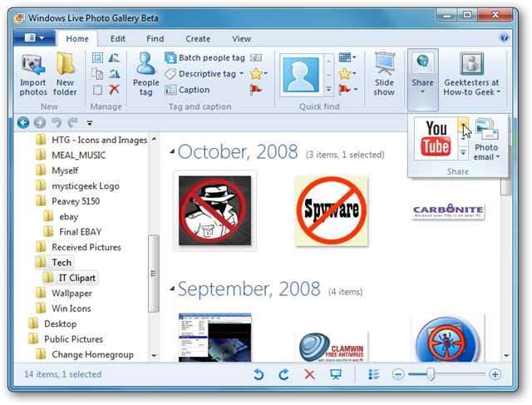Click the Share dropdown button
The height and width of the screenshot is (405, 532).
click(x=423, y=79)
